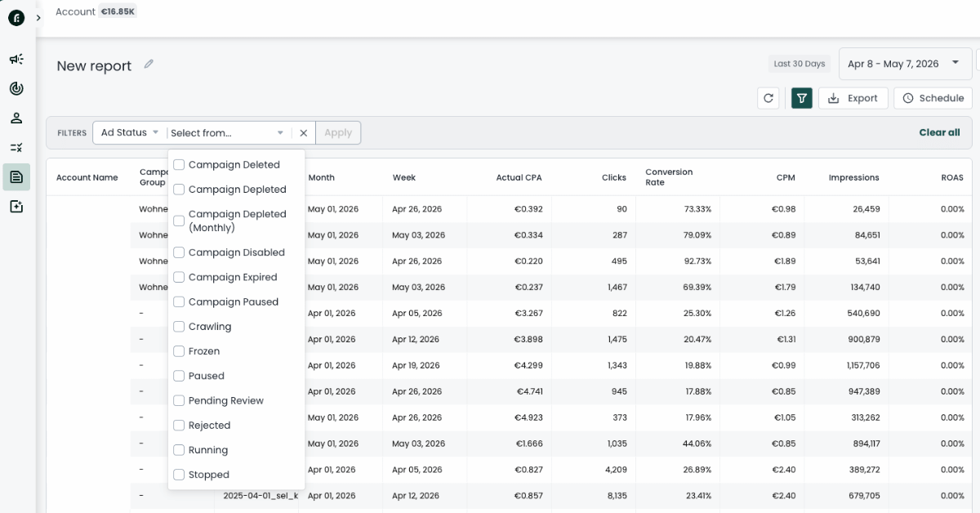980x513 pixels.
Task: Click the Clicks value 4,209
Action: [617, 470]
